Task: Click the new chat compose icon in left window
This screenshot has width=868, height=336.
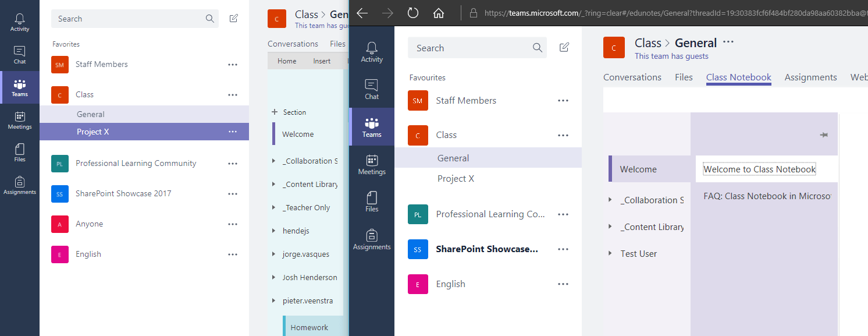Action: click(234, 19)
